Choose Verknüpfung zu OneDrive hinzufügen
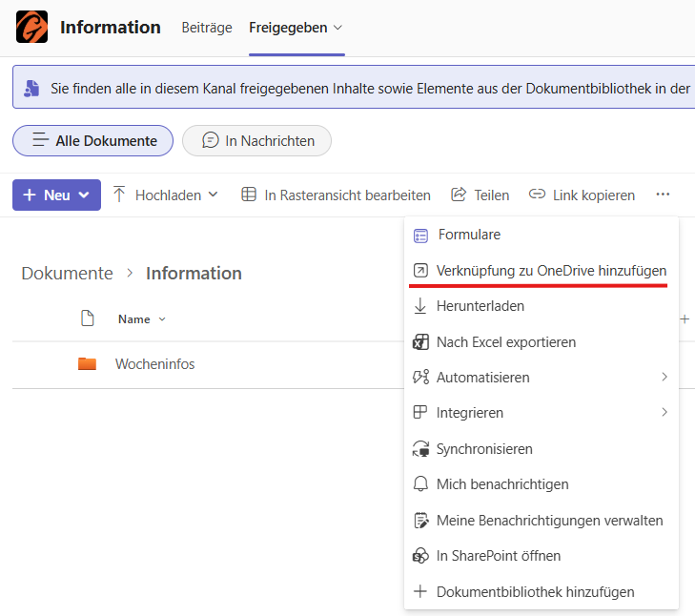695x616 pixels. click(x=551, y=271)
